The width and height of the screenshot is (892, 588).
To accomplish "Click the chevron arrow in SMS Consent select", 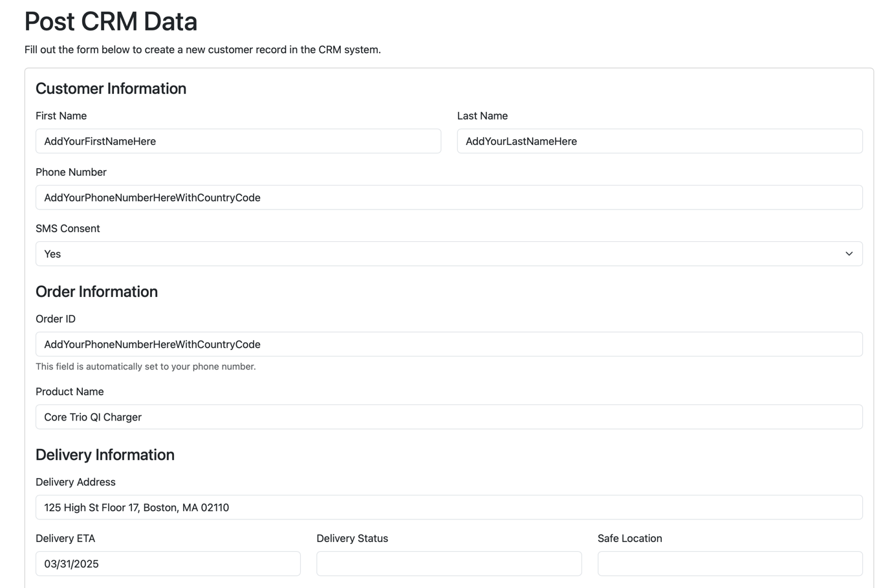I will pyautogui.click(x=849, y=254).
